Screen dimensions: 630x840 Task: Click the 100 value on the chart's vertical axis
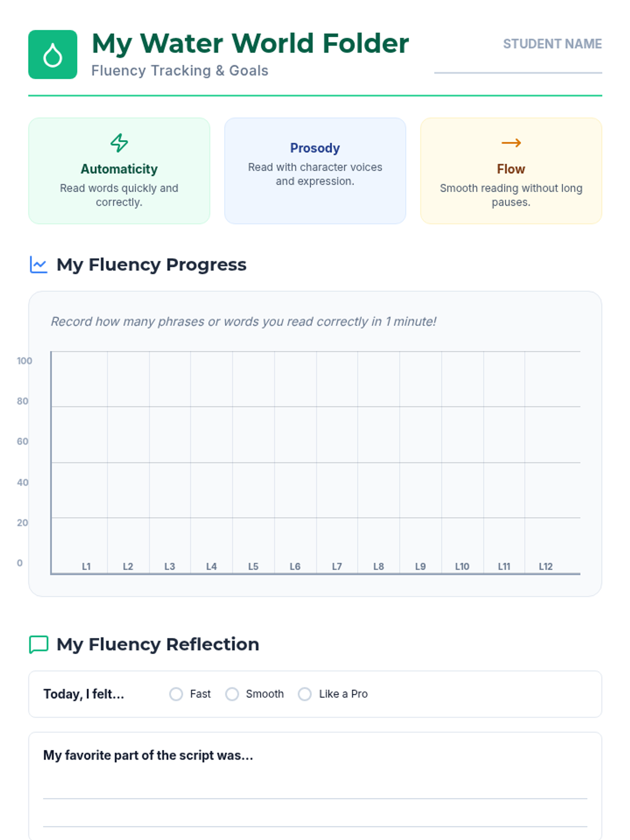pyautogui.click(x=24, y=361)
